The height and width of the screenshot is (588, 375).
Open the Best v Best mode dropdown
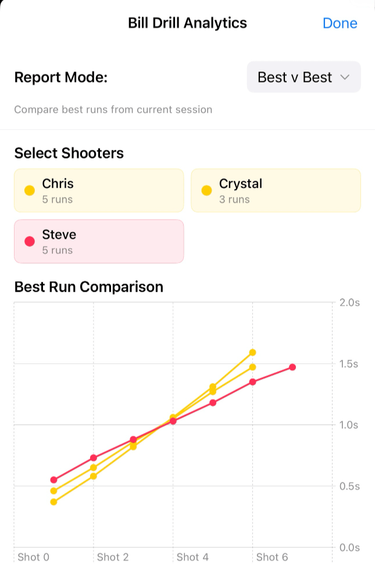303,77
